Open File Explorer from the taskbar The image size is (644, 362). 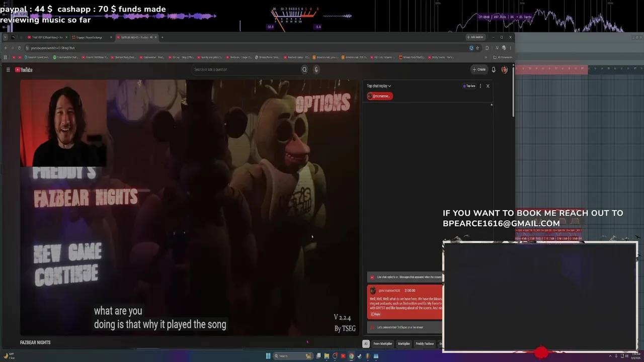[327, 356]
